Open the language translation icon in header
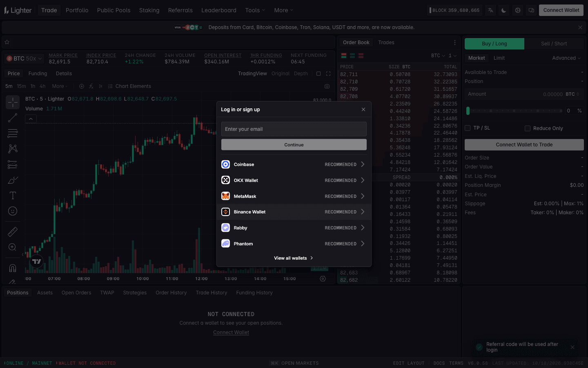 (490, 10)
